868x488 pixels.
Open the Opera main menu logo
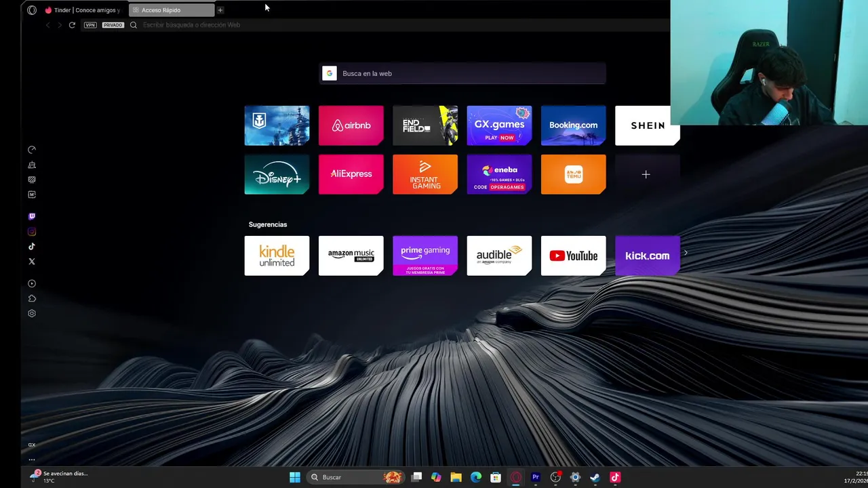(x=32, y=10)
